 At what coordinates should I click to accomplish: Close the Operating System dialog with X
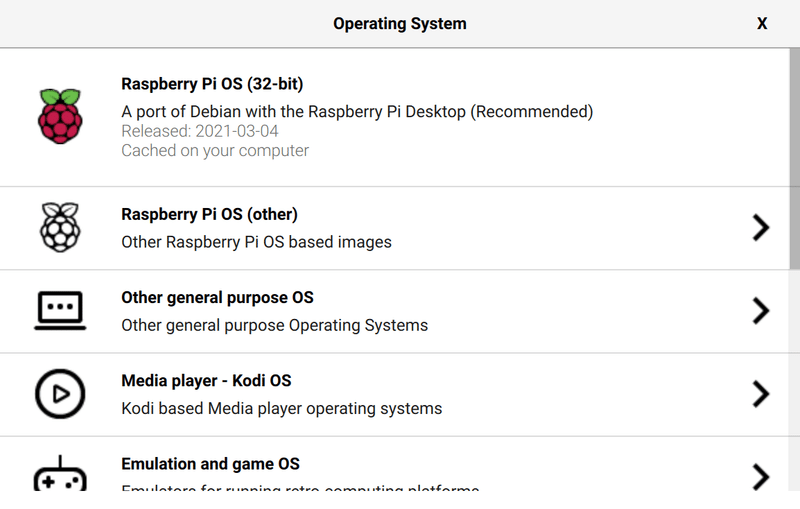coord(762,24)
